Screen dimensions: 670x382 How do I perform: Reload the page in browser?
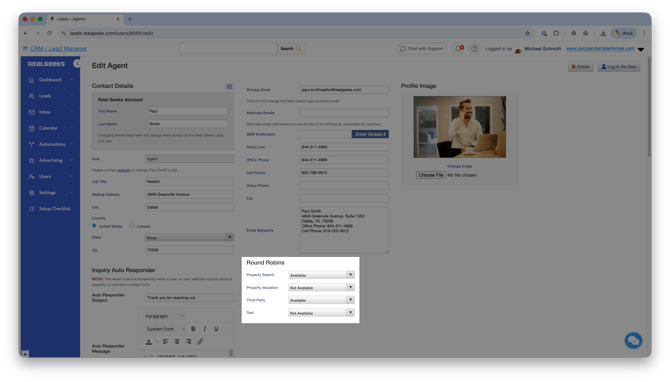coord(49,33)
